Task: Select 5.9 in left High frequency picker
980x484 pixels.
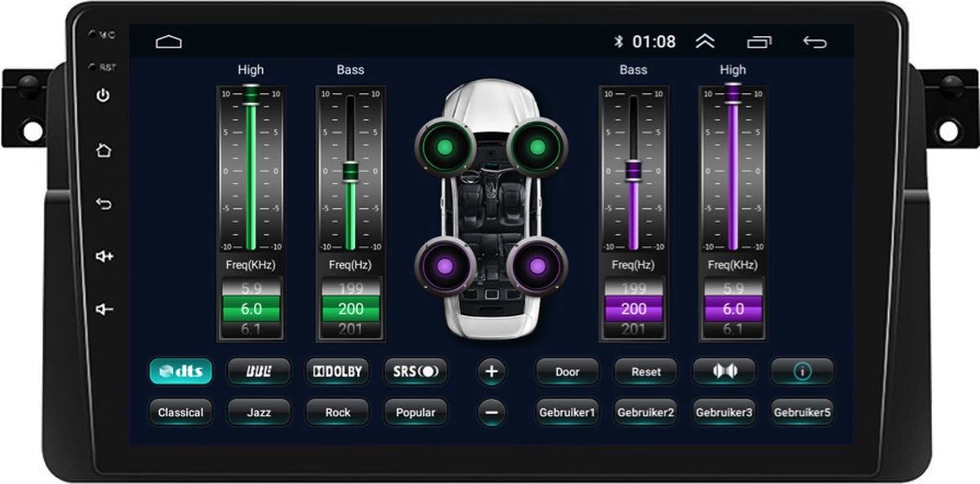Action: pyautogui.click(x=251, y=288)
